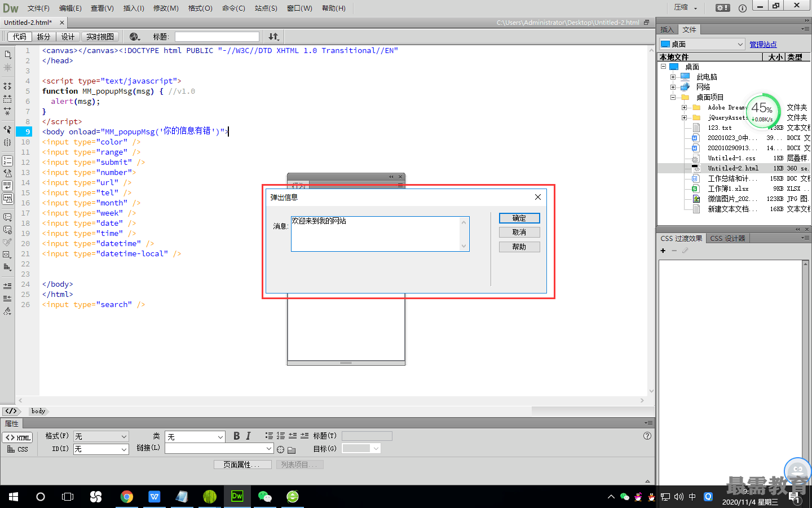Click the collapse full tag icon
Screen dimensions: 812x508
coord(7,86)
